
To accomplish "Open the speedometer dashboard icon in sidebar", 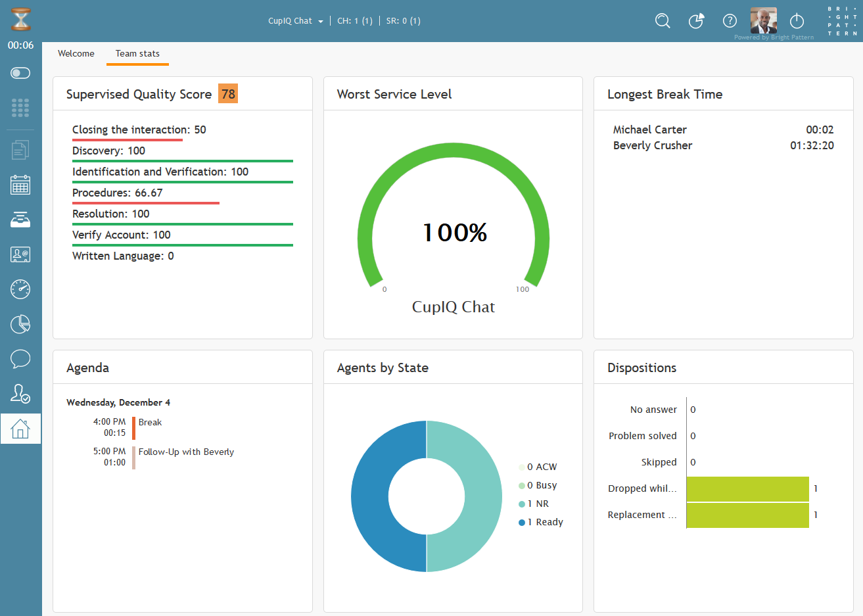I will 20,289.
